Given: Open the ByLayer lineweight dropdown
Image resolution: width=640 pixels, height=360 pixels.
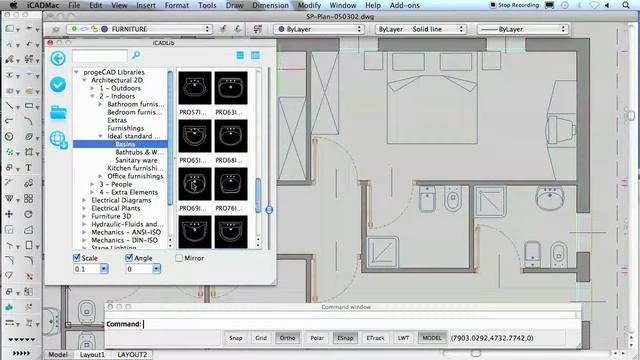Looking at the screenshot, I should click(523, 29).
